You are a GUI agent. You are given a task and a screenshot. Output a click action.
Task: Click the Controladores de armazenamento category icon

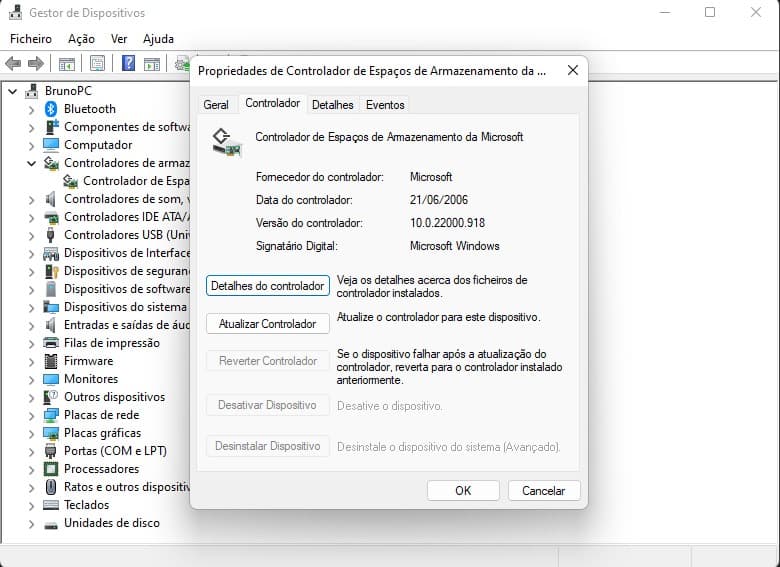click(x=51, y=163)
